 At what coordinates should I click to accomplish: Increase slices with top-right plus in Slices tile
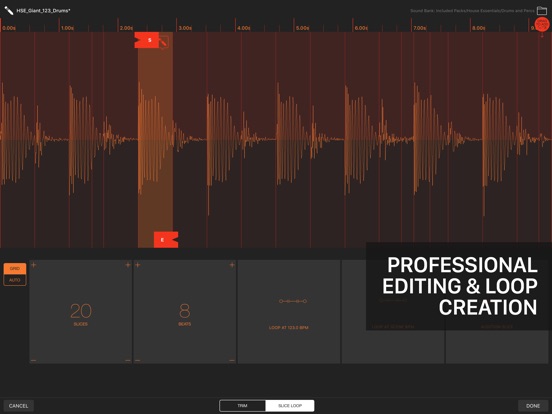[x=128, y=265]
